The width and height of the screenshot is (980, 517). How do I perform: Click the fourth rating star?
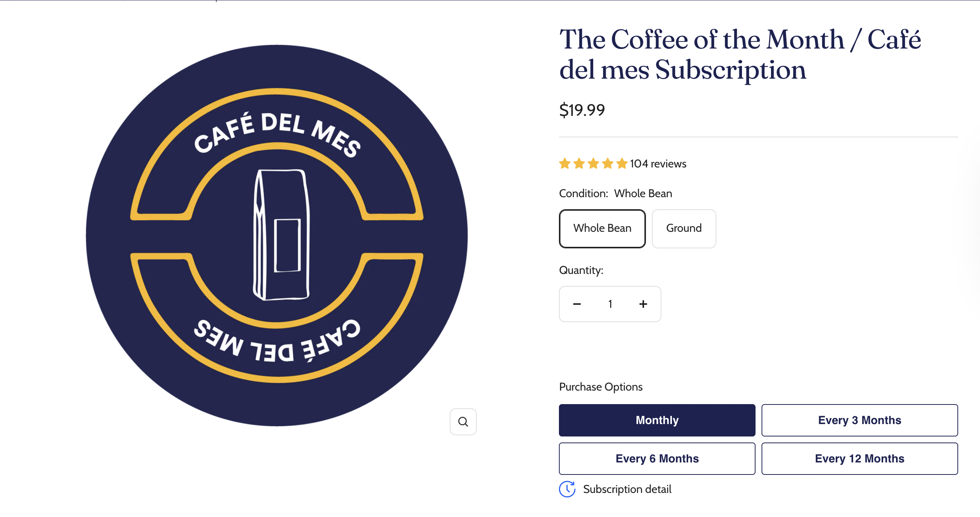point(607,163)
